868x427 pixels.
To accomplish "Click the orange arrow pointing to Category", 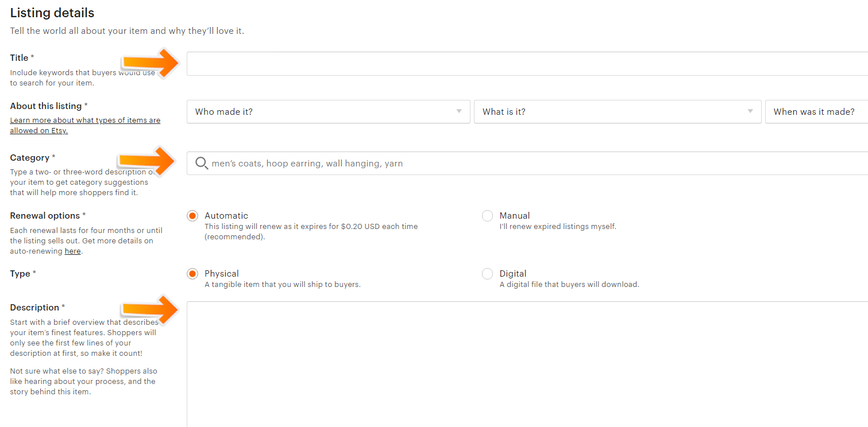I will pyautogui.click(x=148, y=161).
